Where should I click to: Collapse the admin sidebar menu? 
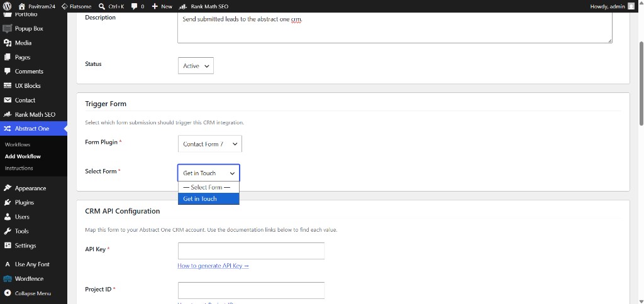click(33, 293)
